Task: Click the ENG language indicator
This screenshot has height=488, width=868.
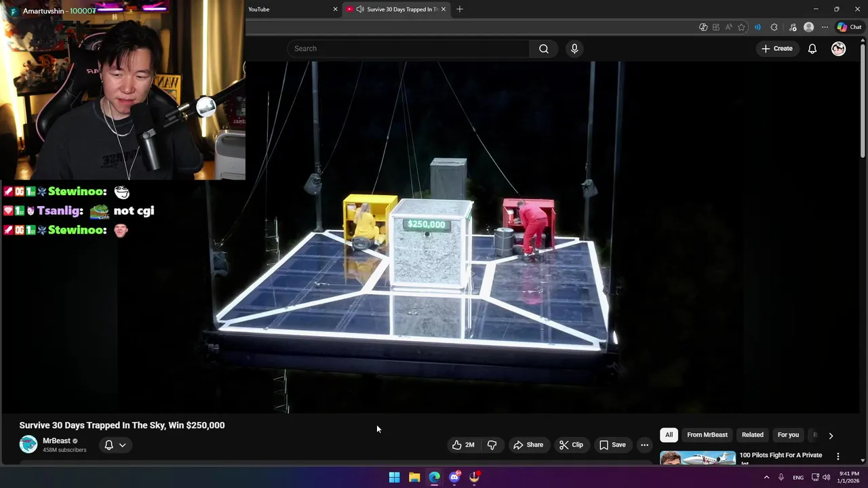Action: [x=798, y=477]
